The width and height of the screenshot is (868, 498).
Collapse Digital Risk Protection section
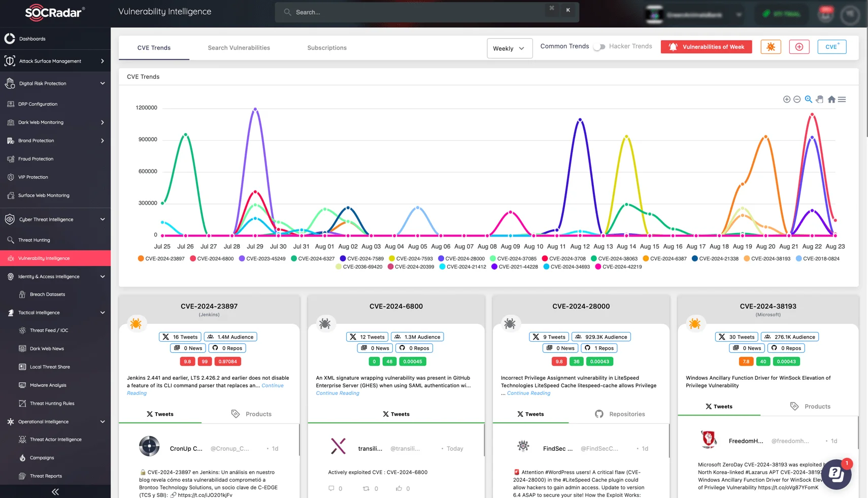(55, 83)
